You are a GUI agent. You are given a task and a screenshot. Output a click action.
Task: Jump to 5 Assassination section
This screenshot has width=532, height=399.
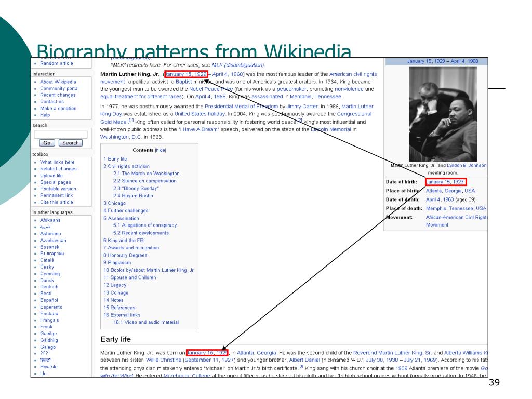coord(121,219)
